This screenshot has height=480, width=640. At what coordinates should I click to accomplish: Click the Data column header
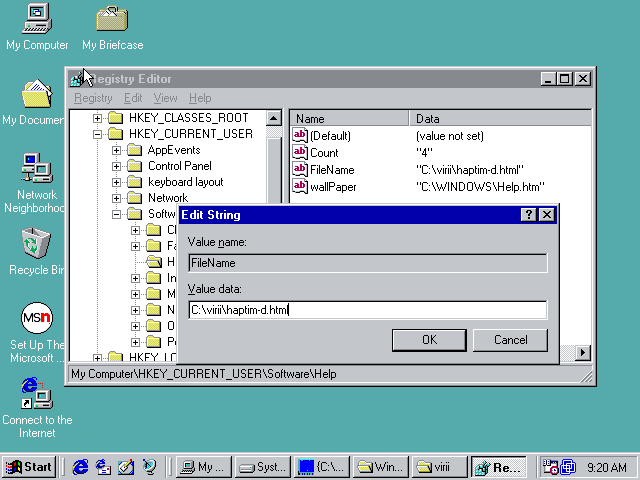click(500, 118)
